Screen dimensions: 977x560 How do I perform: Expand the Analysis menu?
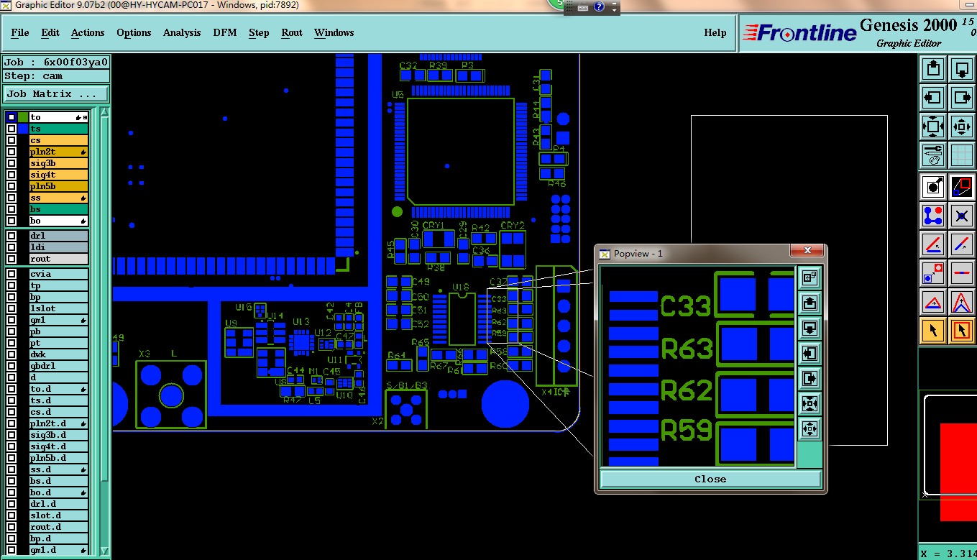point(182,32)
